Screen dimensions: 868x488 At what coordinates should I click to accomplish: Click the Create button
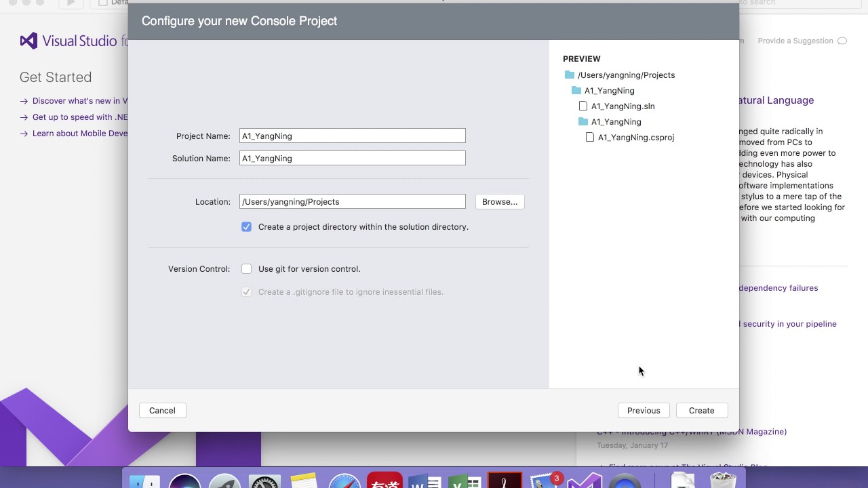[x=701, y=411]
